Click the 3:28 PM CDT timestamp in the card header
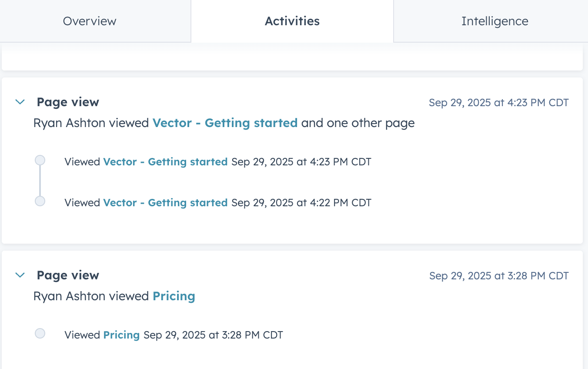 pyautogui.click(x=499, y=276)
